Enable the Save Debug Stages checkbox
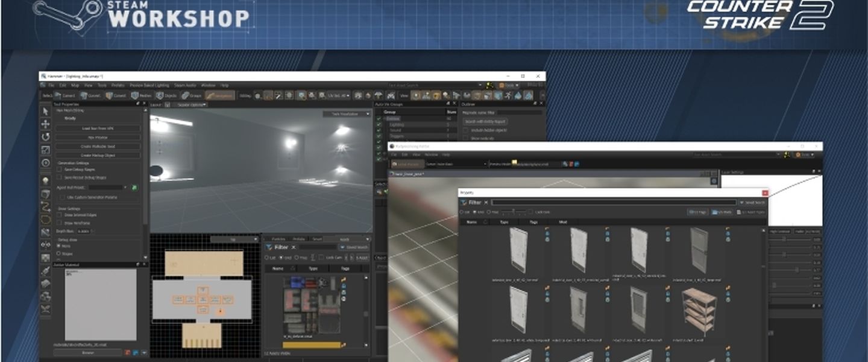The height and width of the screenshot is (362, 868). pyautogui.click(x=59, y=170)
